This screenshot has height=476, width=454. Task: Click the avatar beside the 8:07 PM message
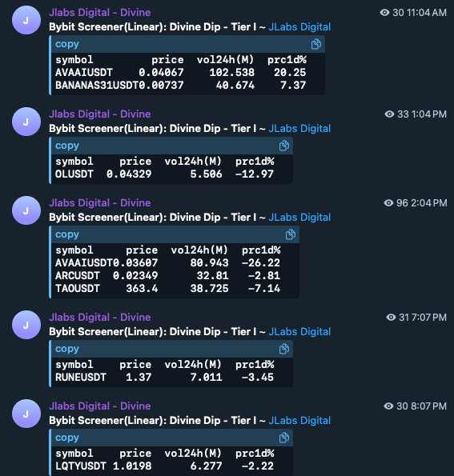pos(26,414)
